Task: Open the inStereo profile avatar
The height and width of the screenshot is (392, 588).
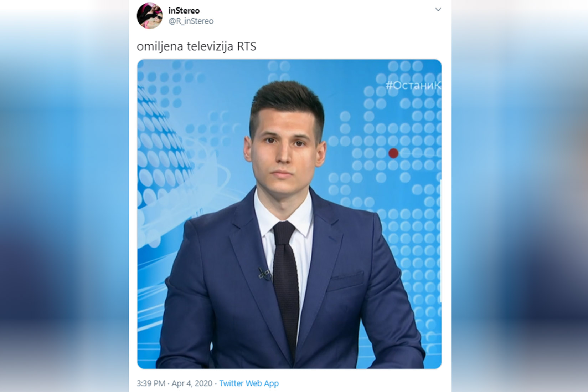Action: click(150, 16)
